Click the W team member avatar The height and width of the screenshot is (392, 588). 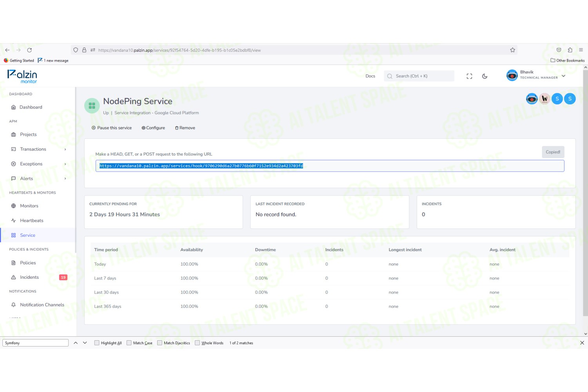[x=544, y=99]
